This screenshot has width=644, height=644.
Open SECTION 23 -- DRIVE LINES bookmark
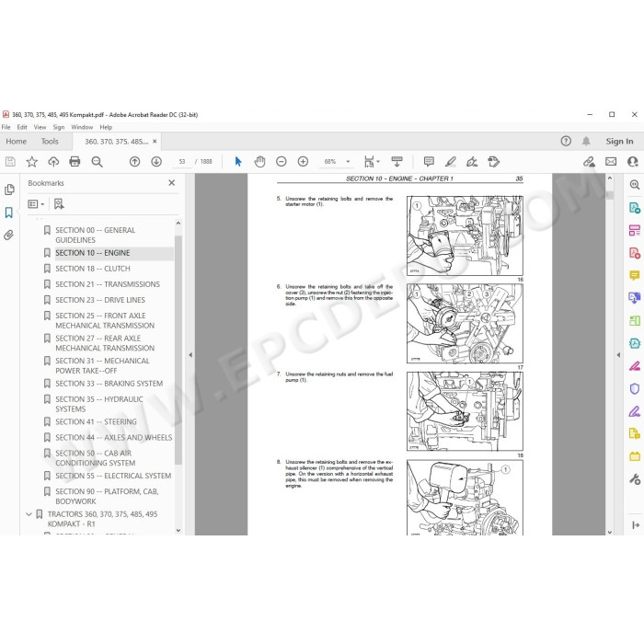[100, 300]
